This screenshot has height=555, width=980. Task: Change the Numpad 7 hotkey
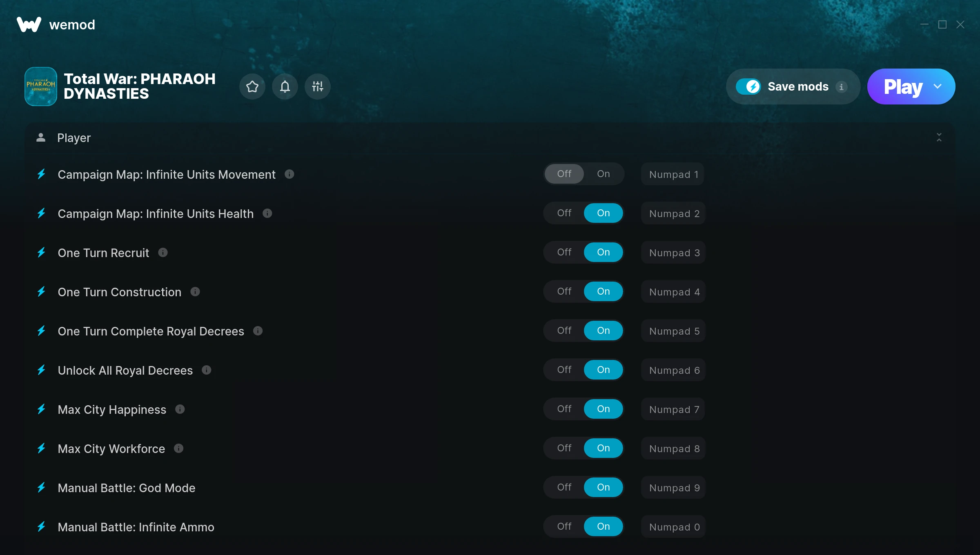pos(674,409)
